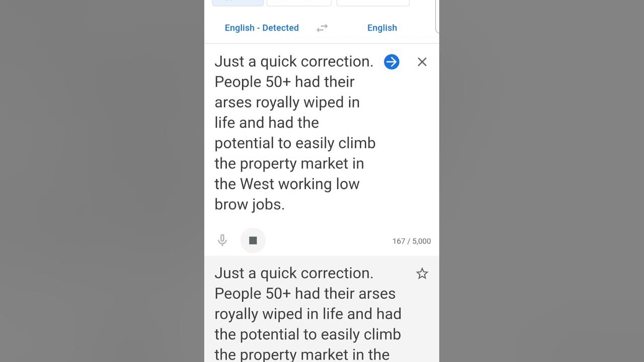Save the translation with the star icon
The height and width of the screenshot is (362, 644).
pos(422,274)
